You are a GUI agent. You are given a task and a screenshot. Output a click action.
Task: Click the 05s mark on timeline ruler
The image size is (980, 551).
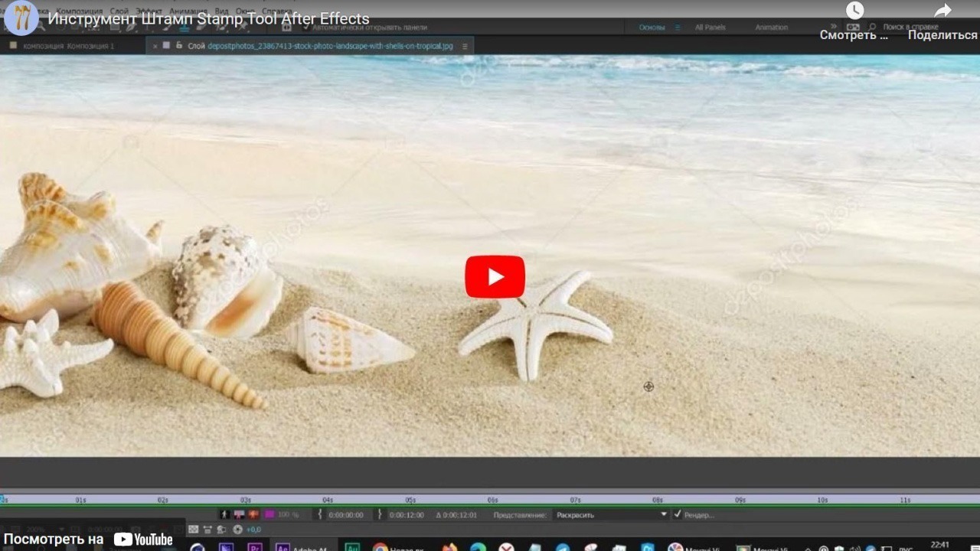tap(410, 500)
